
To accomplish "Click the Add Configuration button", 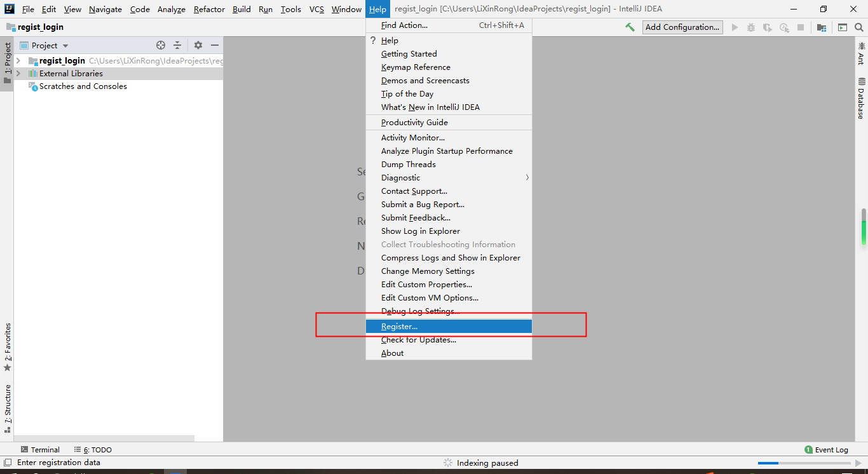I will tap(682, 27).
